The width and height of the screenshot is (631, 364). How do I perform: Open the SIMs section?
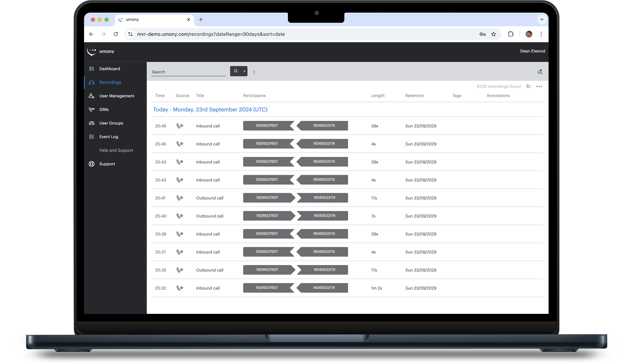(x=104, y=109)
